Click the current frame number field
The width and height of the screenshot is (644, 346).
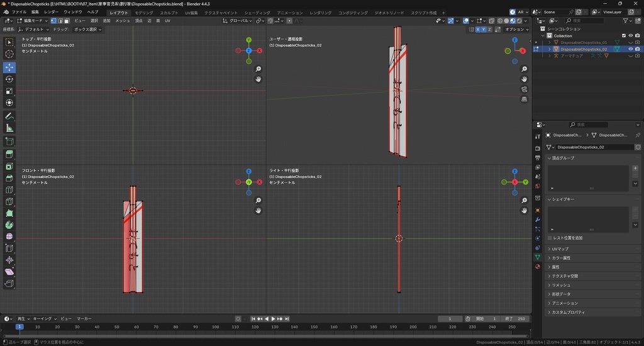coord(450,319)
